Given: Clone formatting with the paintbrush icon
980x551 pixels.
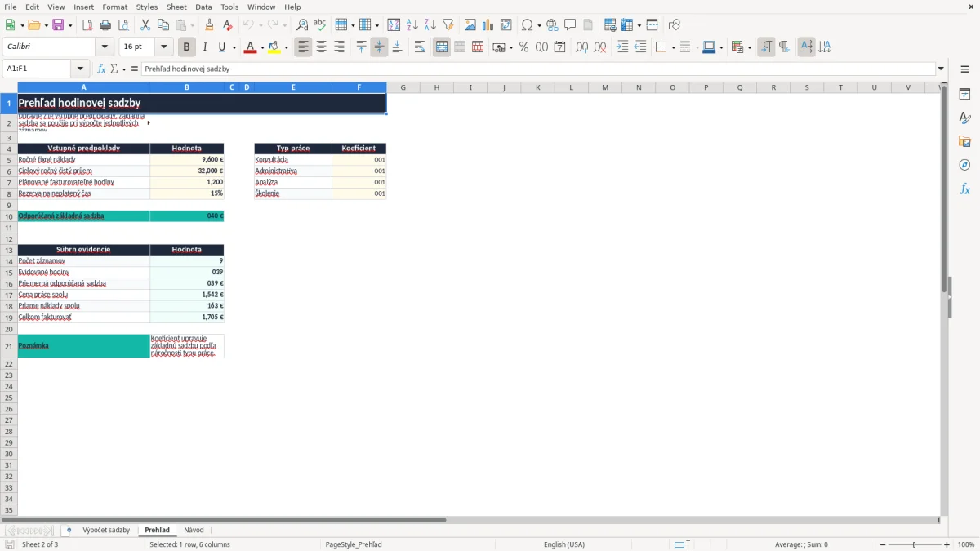Looking at the screenshot, I should point(210,25).
